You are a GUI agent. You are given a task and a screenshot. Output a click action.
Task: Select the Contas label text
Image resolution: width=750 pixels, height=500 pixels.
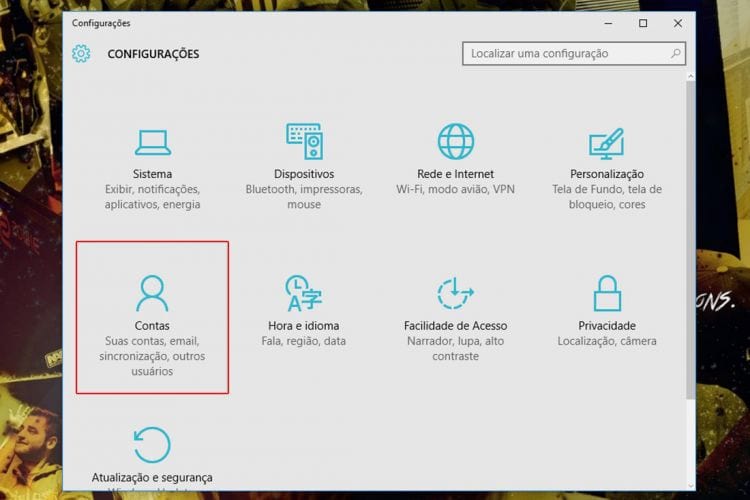[152, 325]
